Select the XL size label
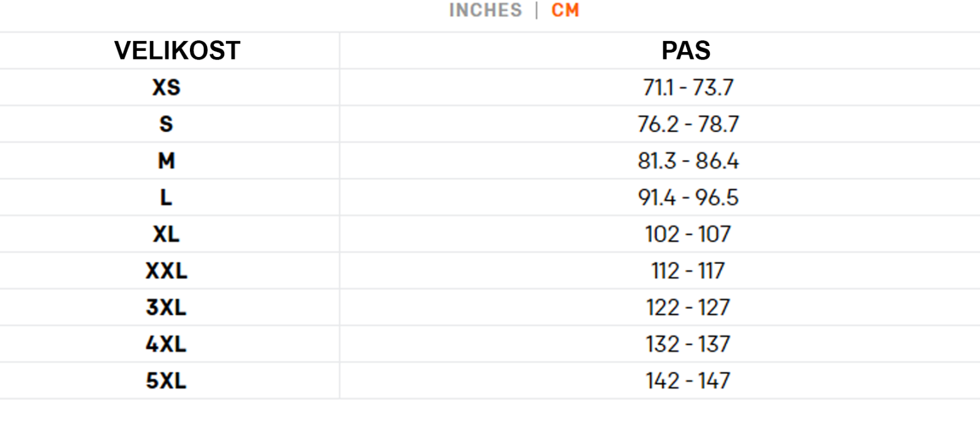The width and height of the screenshot is (980, 424). [166, 234]
